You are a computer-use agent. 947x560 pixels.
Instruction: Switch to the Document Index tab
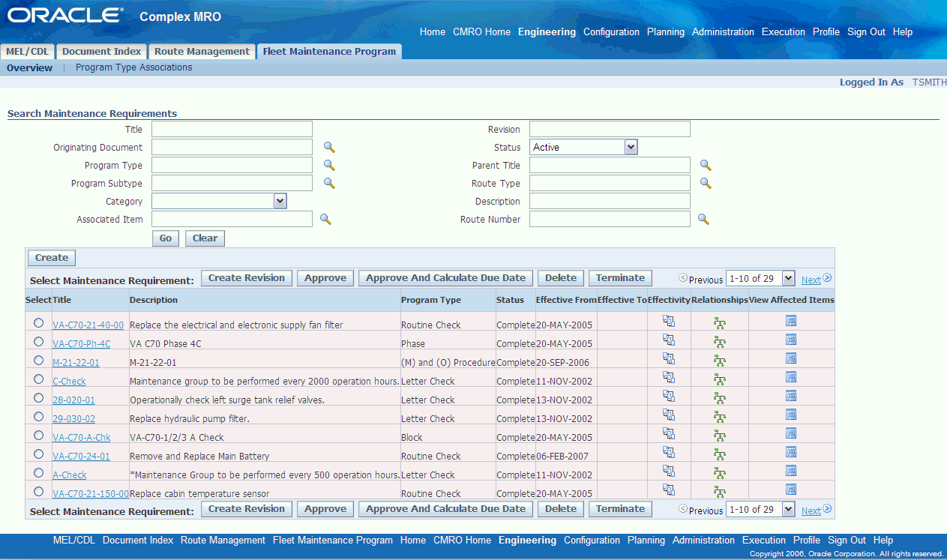click(102, 51)
